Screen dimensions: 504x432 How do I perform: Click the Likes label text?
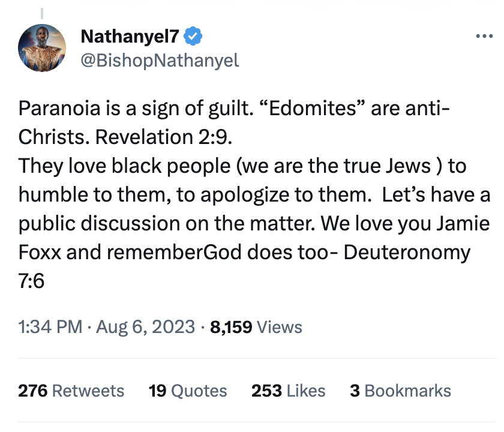306,391
